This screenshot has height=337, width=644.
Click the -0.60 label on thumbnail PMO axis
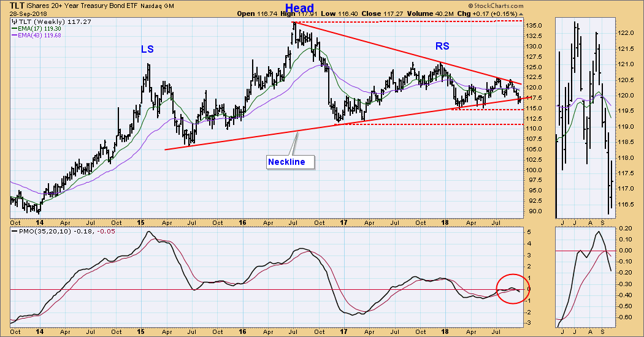coord(626,317)
